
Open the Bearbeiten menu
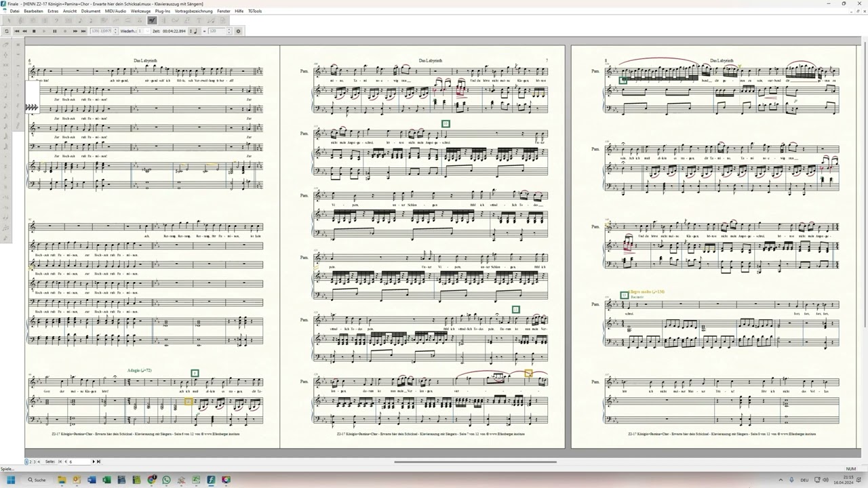tap(33, 12)
